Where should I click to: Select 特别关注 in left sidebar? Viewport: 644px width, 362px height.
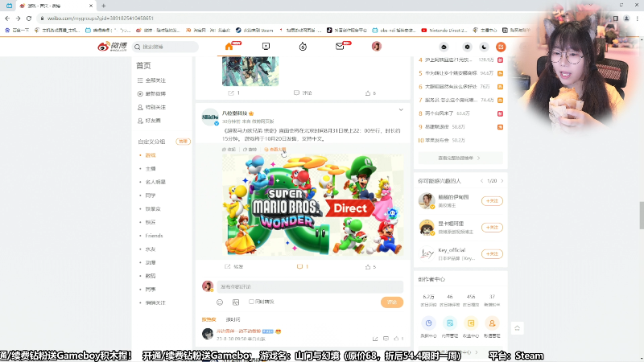pyautogui.click(x=155, y=107)
